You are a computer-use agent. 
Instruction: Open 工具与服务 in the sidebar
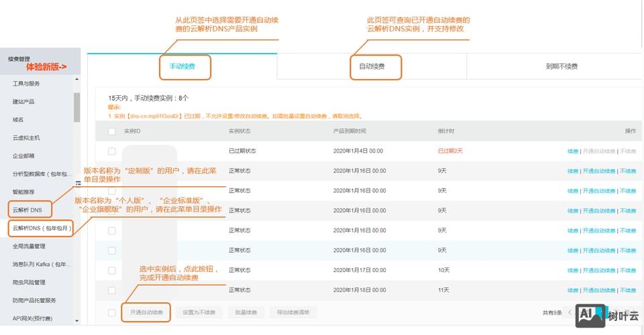26,84
